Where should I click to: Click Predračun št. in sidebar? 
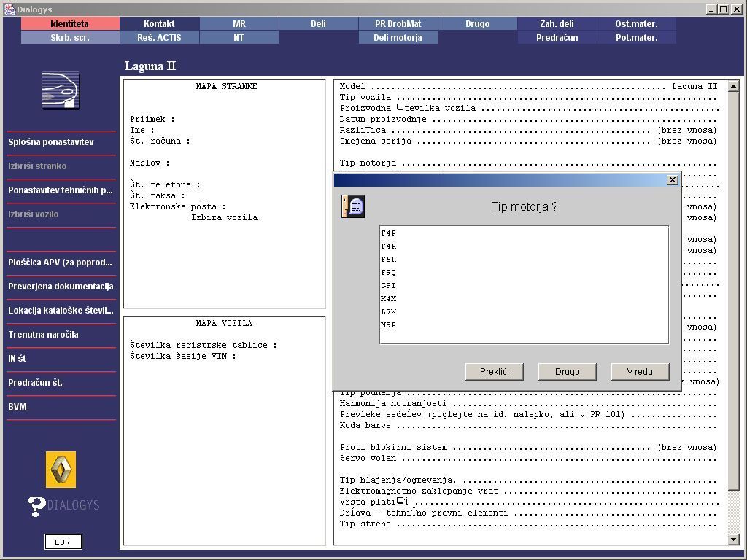(61, 382)
